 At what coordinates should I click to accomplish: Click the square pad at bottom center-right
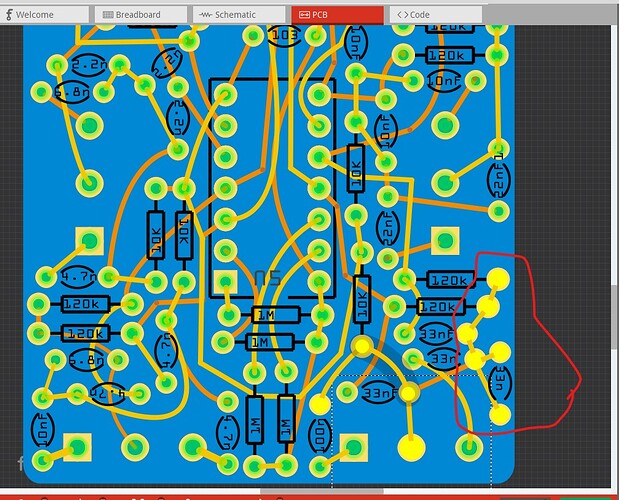tap(351, 445)
